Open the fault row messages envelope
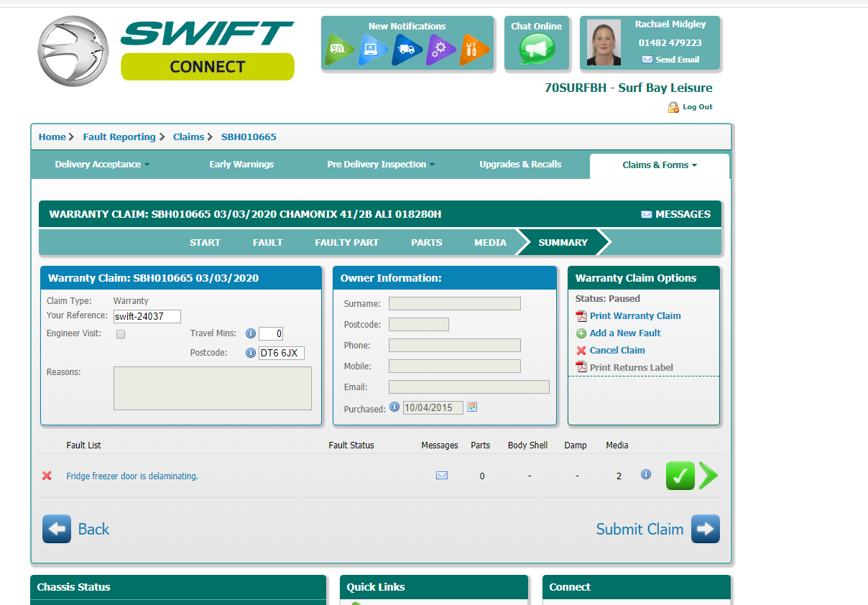 pos(442,476)
